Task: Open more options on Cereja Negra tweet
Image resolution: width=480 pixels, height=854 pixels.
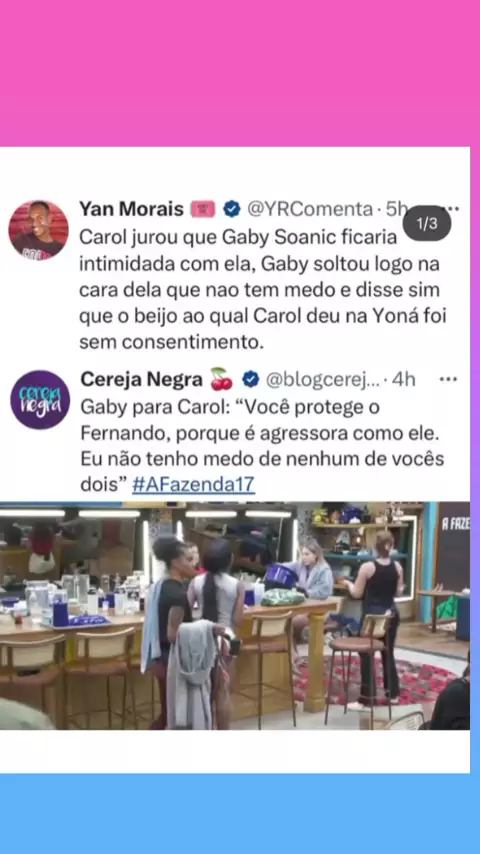Action: (448, 379)
